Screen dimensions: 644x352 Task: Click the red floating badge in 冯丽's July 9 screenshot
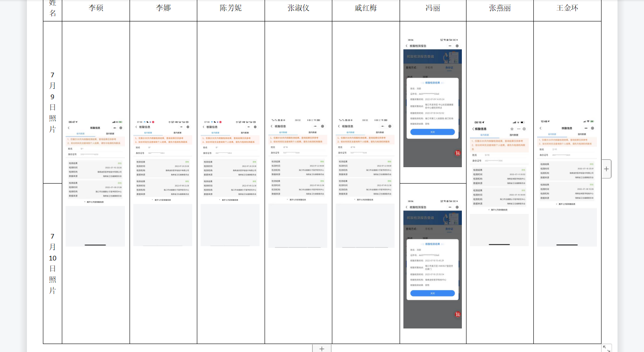coord(458,153)
